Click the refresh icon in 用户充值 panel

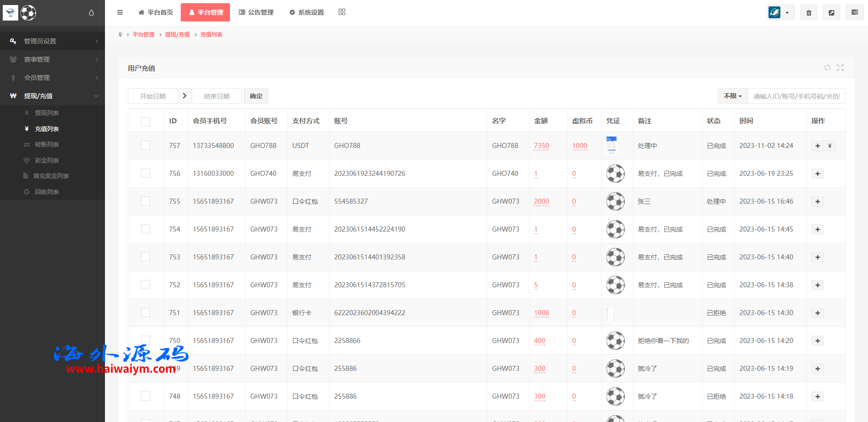[x=827, y=68]
